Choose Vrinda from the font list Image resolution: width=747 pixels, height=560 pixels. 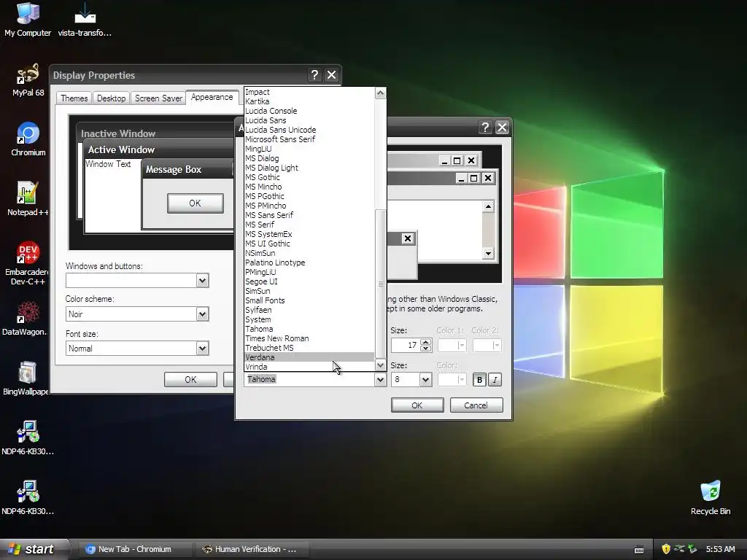309,367
